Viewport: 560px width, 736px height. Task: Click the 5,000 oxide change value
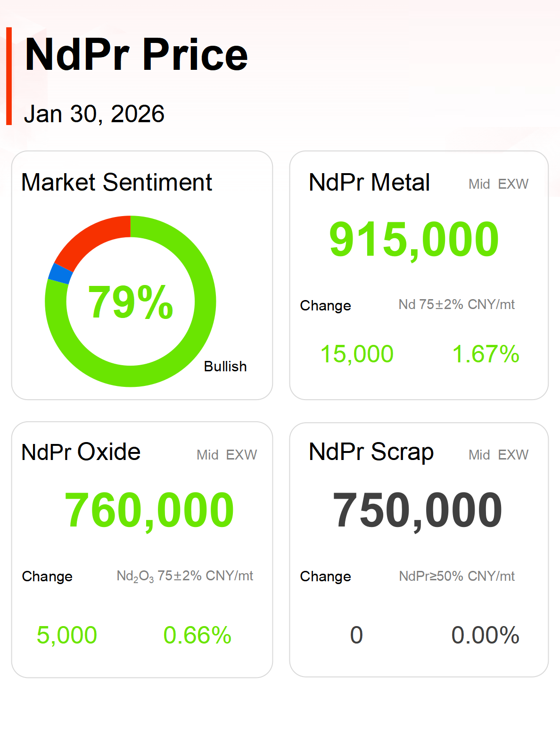point(67,636)
